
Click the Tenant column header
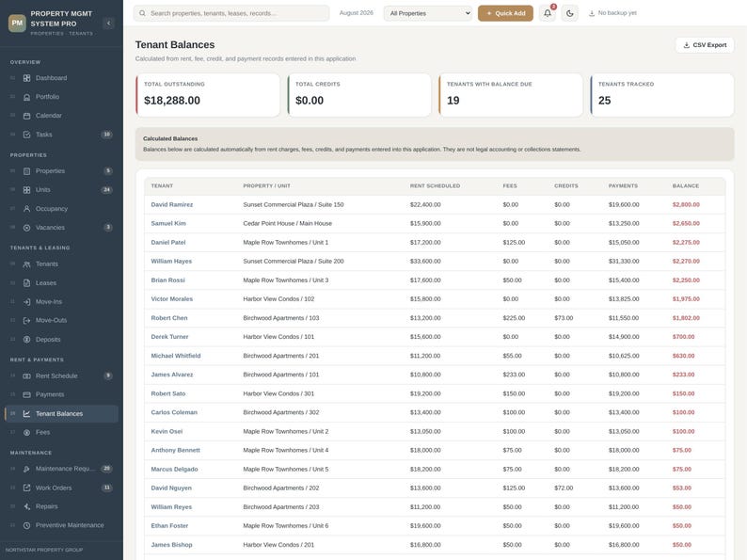pos(162,185)
